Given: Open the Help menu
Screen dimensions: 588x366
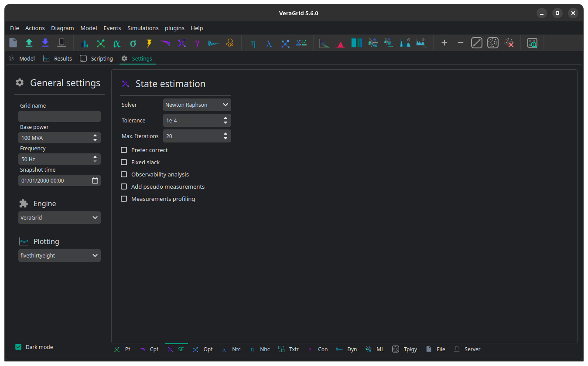Looking at the screenshot, I should 197,28.
